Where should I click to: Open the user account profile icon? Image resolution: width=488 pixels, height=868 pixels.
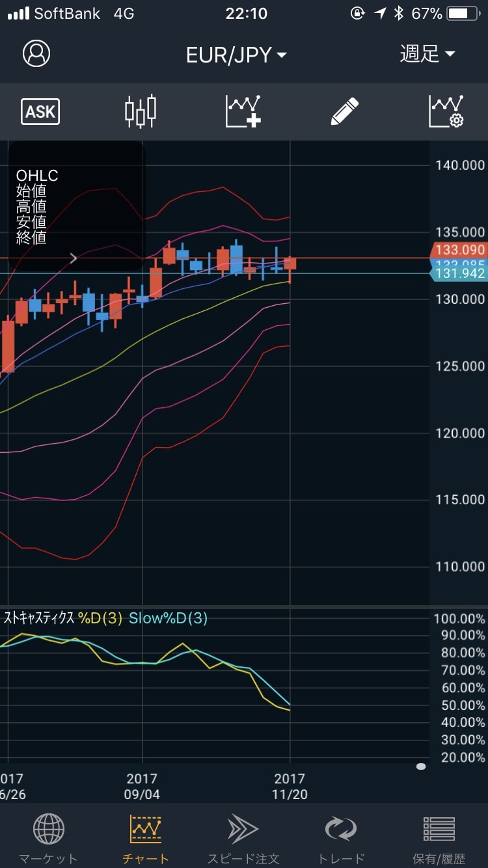36,54
